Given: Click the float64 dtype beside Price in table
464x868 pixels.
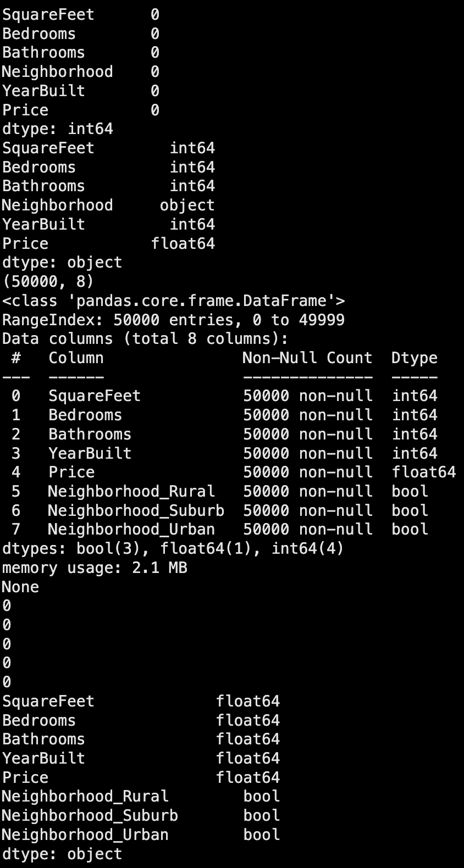Looking at the screenshot, I should click(424, 472).
